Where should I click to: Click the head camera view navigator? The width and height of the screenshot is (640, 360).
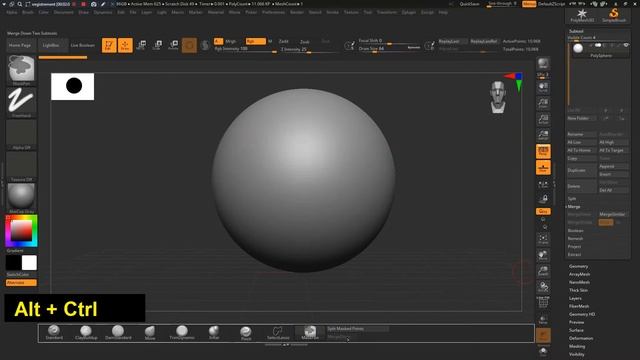(498, 97)
